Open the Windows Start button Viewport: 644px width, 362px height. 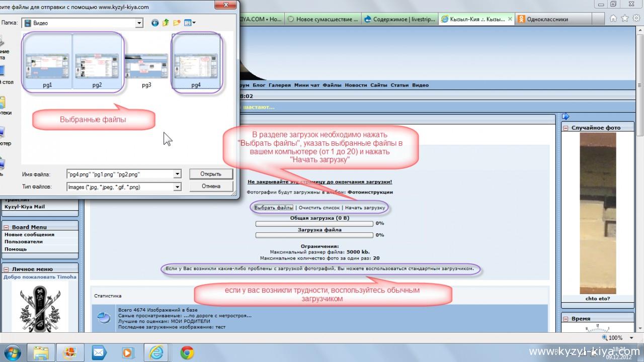[13, 352]
